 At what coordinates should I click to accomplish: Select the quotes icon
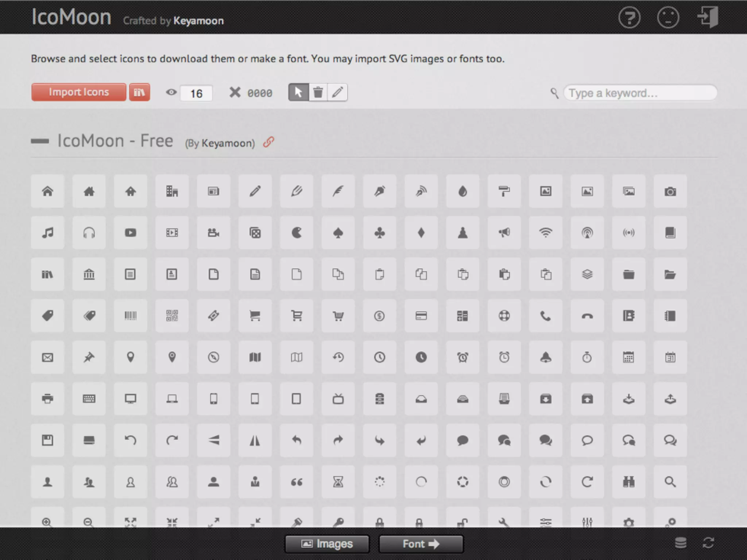click(297, 482)
